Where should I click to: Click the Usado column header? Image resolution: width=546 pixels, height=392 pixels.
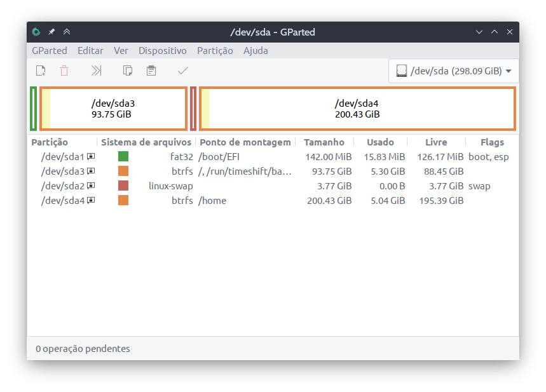click(x=380, y=142)
